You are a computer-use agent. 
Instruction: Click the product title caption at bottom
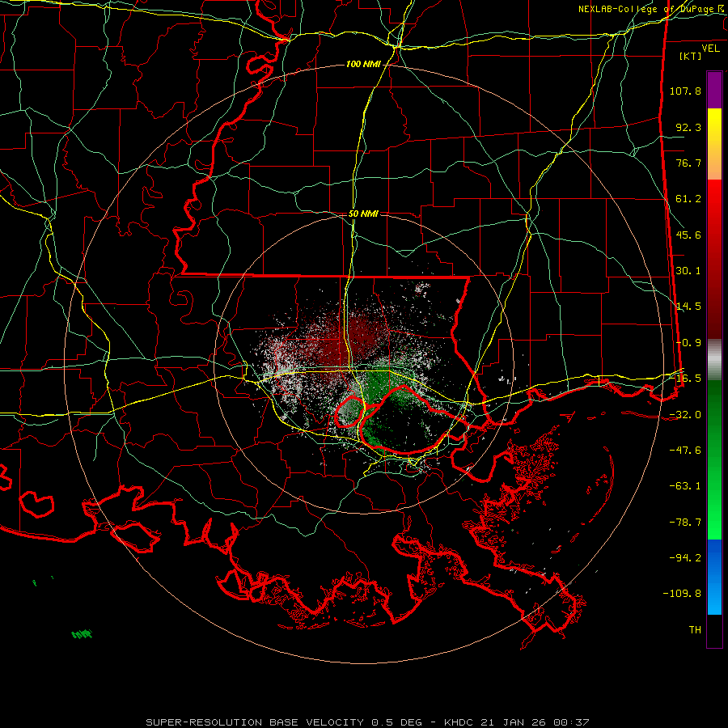(367, 722)
